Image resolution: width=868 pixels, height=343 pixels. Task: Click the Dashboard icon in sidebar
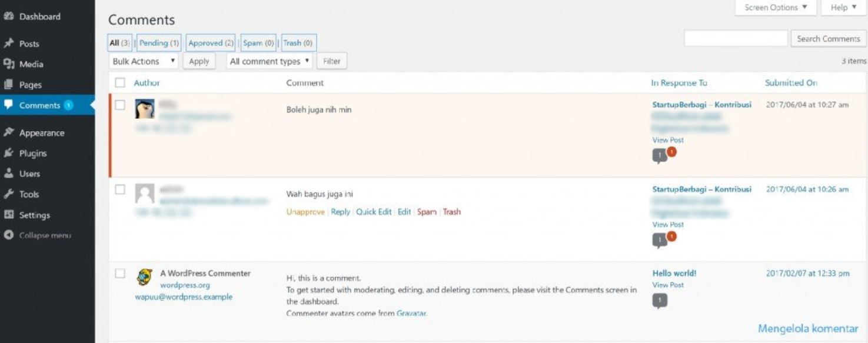(x=9, y=16)
